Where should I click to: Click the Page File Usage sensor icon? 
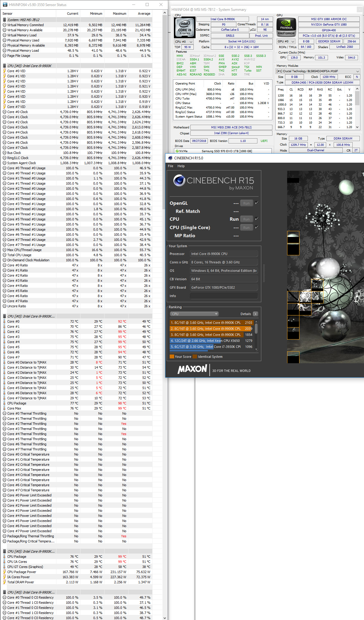[5, 56]
